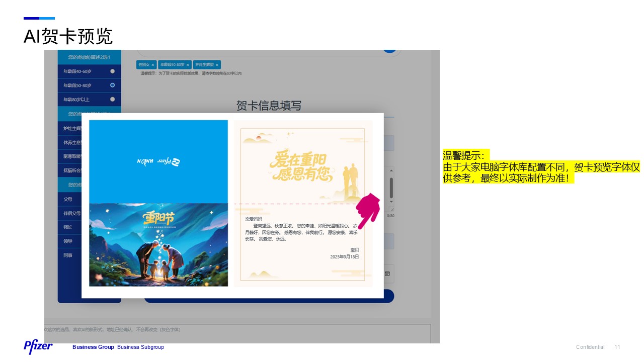Click the Pfizer logo in the slide footer
Viewport: 644px width, 362px height.
point(38,346)
